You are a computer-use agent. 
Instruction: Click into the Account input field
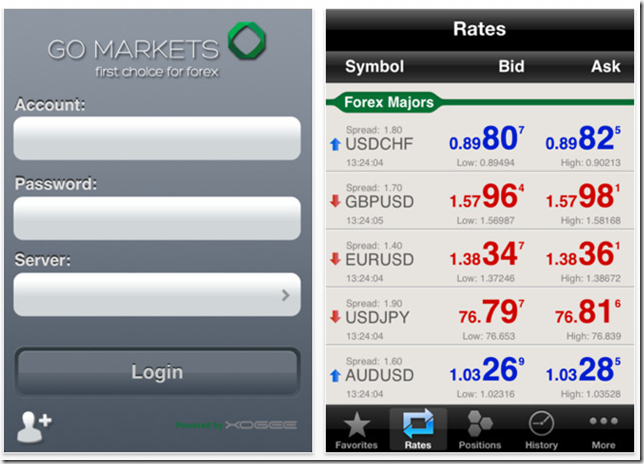pos(157,138)
